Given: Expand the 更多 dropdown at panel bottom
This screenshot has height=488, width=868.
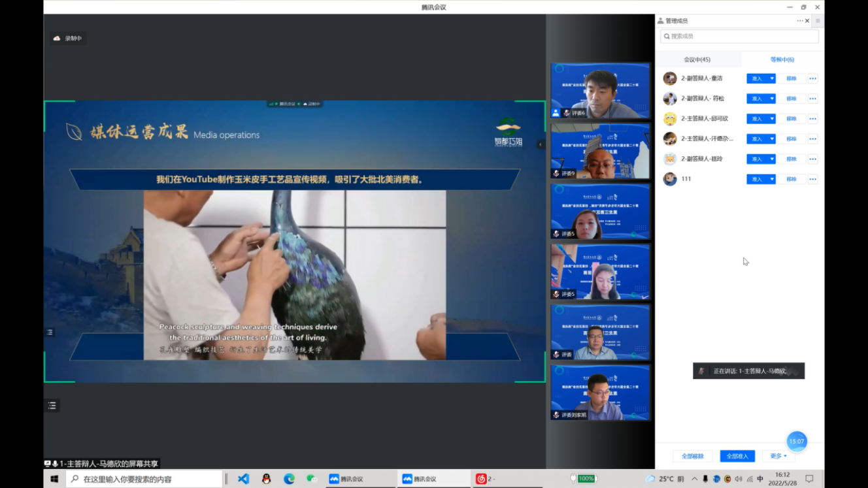Looking at the screenshot, I should tap(778, 456).
